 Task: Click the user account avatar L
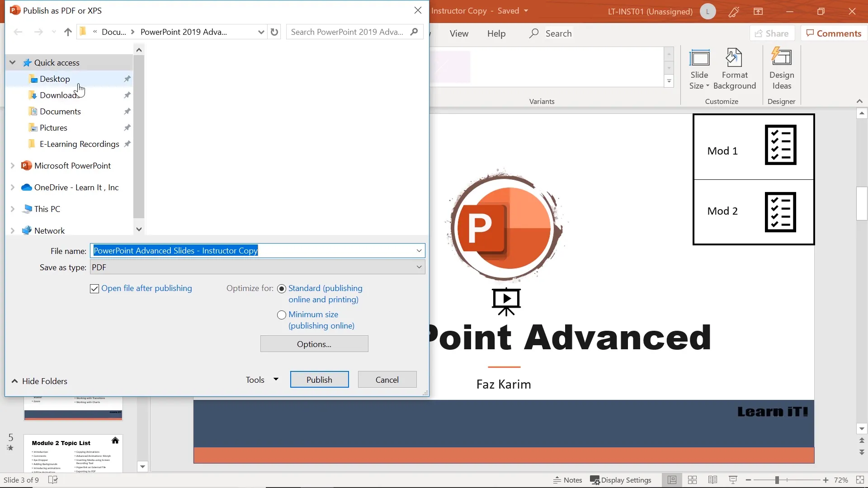[708, 11]
